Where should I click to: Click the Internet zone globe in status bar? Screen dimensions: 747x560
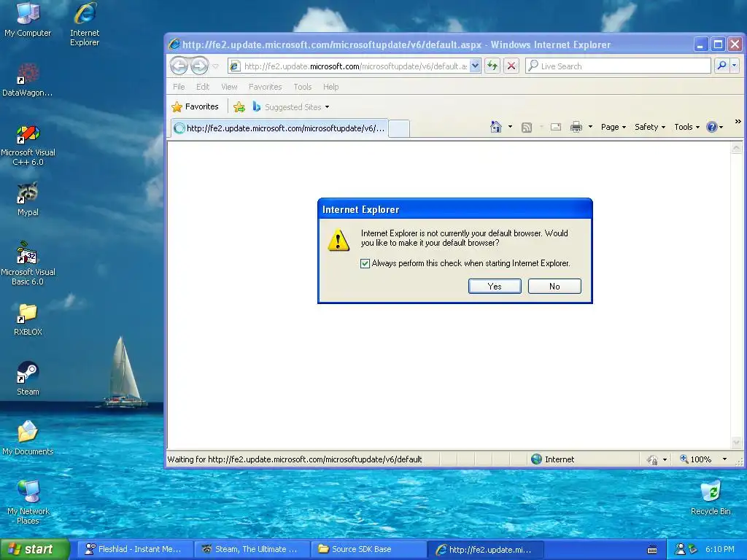point(536,459)
